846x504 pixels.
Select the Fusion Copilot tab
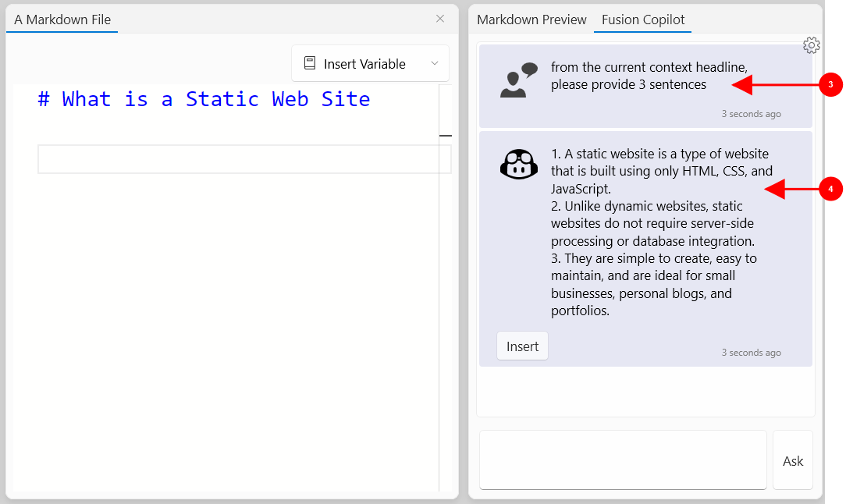pyautogui.click(x=642, y=20)
